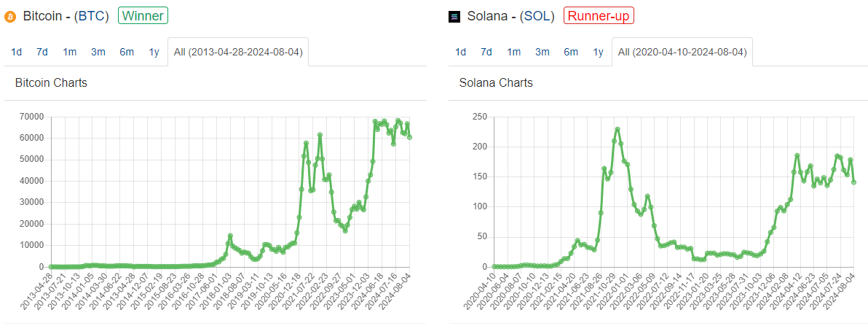Image resolution: width=868 pixels, height=334 pixels.
Task: Select Bitcoin All (2013-04-28-2024-08-04) tab
Action: (238, 52)
